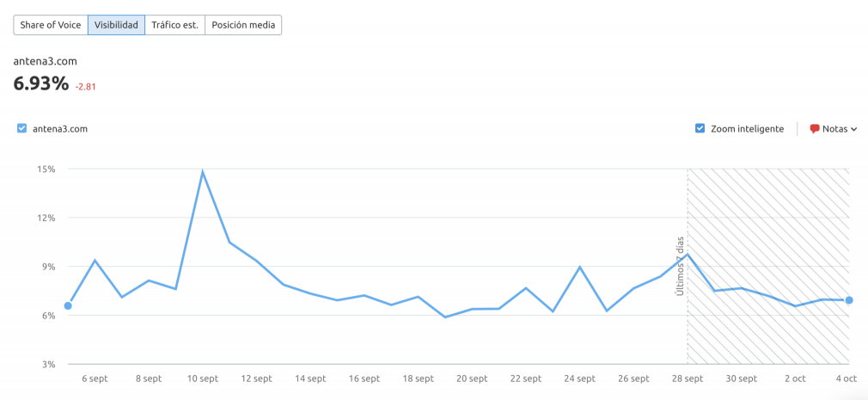
Task: Click the 24 sept spike on the chart
Action: 580,268
